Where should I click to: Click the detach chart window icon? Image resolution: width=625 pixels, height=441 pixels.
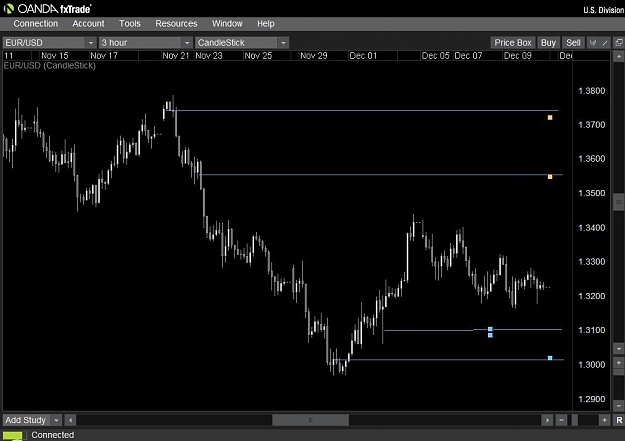[619, 43]
